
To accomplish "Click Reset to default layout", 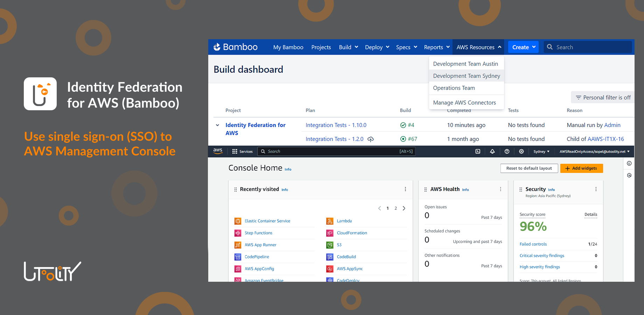I will 529,168.
